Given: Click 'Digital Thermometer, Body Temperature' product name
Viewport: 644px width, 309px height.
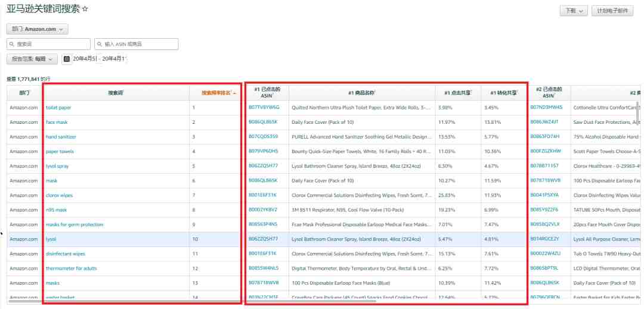Looking at the screenshot, I should [x=361, y=269].
